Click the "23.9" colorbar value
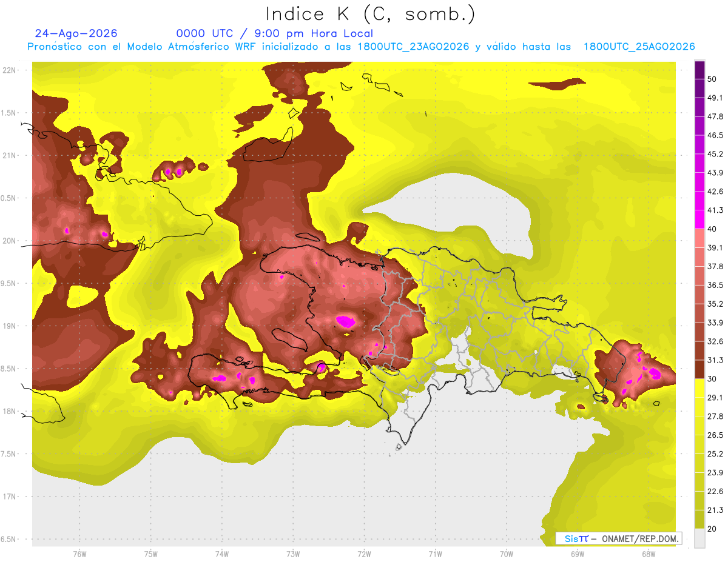Image resolution: width=728 pixels, height=562 pixels. (x=715, y=472)
